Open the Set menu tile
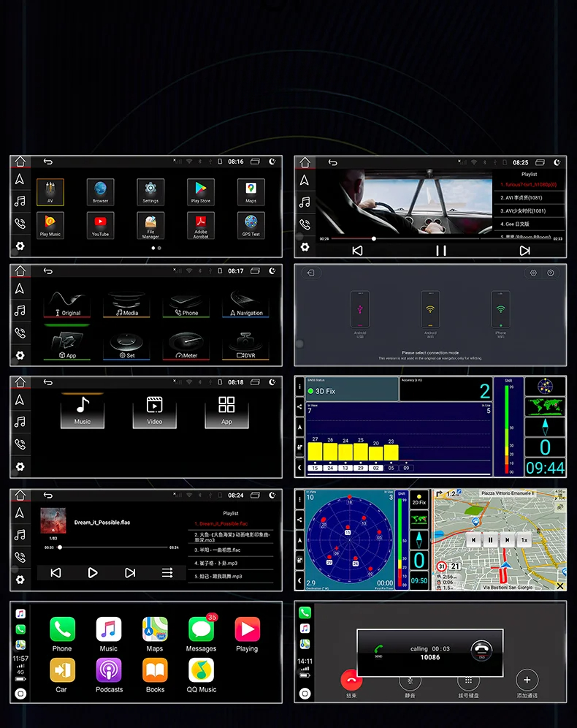 click(x=126, y=346)
